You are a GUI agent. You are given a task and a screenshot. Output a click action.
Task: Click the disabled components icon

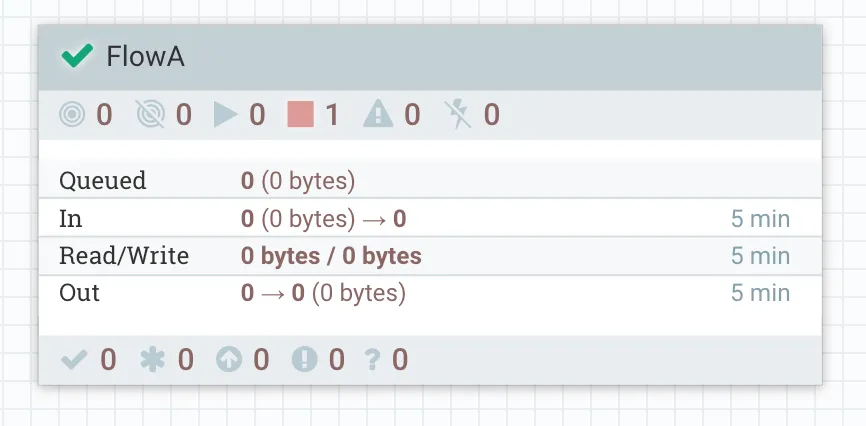pyautogui.click(x=459, y=115)
